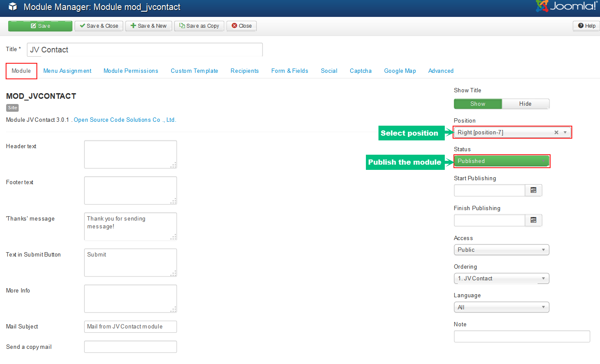The height and width of the screenshot is (364, 600).
Task: Click the 'Thanks' message textarea
Action: click(x=130, y=226)
